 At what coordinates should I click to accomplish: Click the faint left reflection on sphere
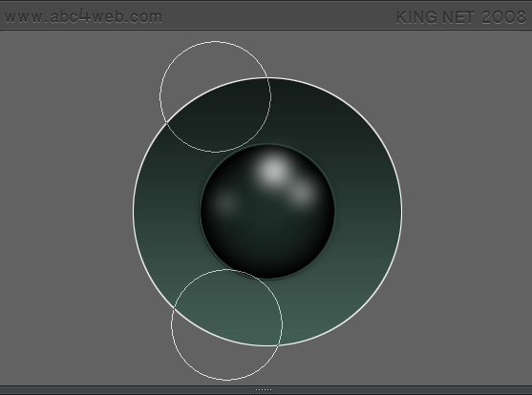point(226,203)
